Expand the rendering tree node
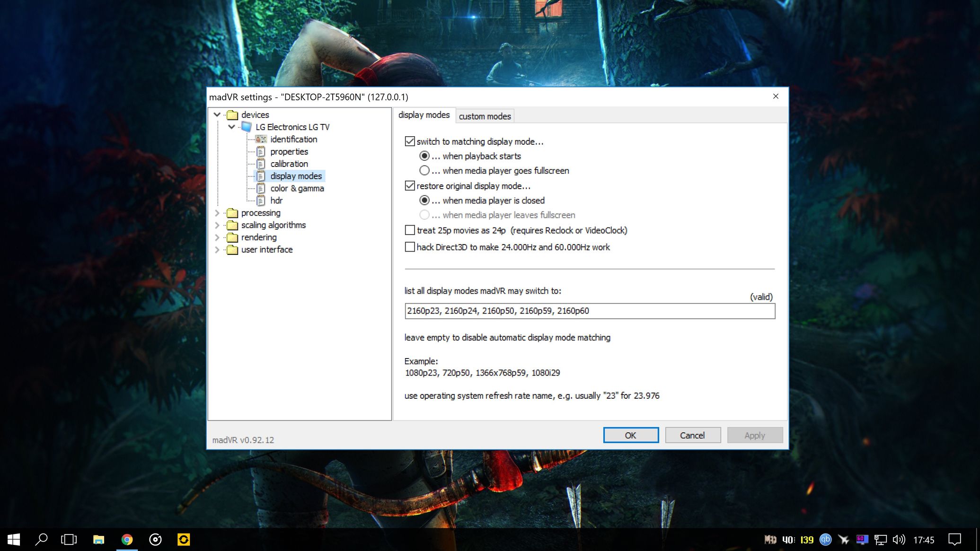The height and width of the screenshot is (551, 980). click(x=217, y=237)
